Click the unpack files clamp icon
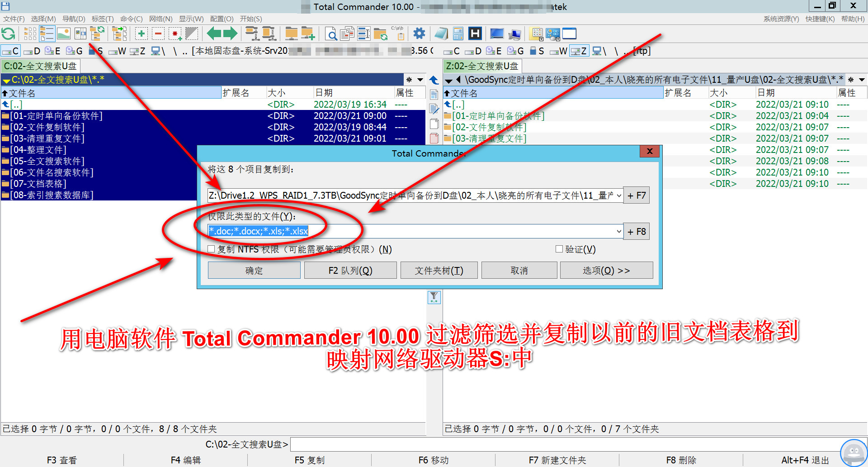The image size is (868, 467). pos(269,33)
